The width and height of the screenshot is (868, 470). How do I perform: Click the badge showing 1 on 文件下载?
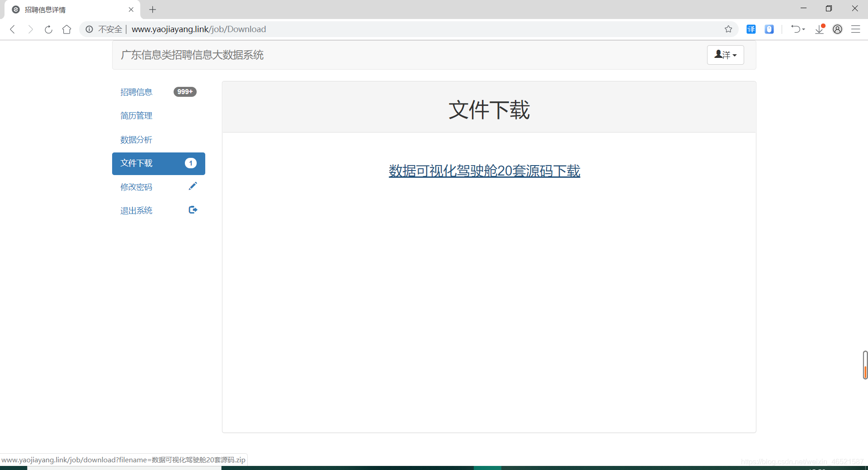tap(191, 163)
